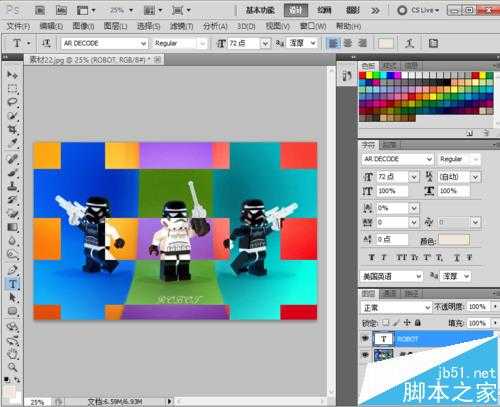Image resolution: width=500 pixels, height=407 pixels.
Task: Show more workspaces with double-arrow button
Action: tap(375, 11)
